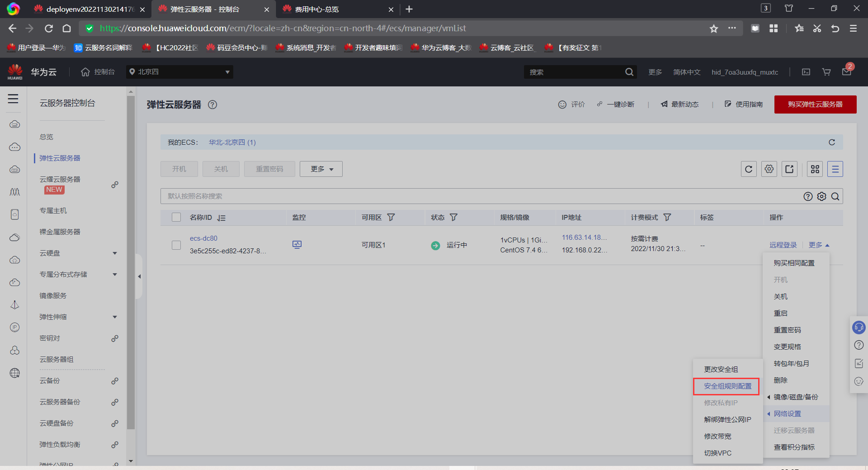Switch to list view

point(835,169)
